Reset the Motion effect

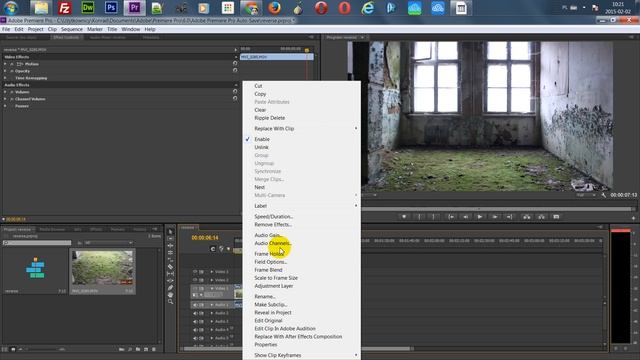pyautogui.click(x=235, y=64)
